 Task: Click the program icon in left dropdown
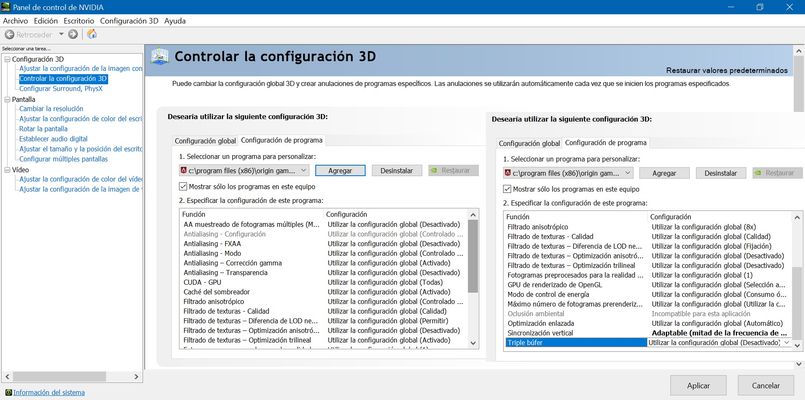[184, 171]
